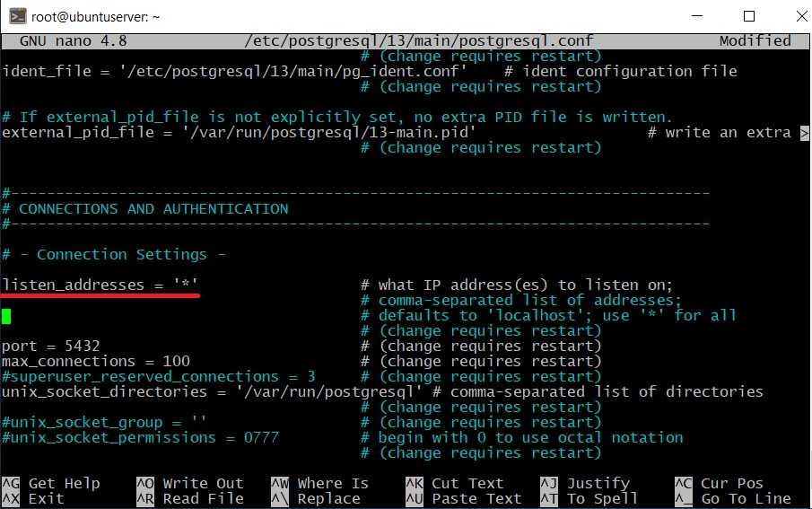Click the ^W Where Is shortcut

click(319, 483)
